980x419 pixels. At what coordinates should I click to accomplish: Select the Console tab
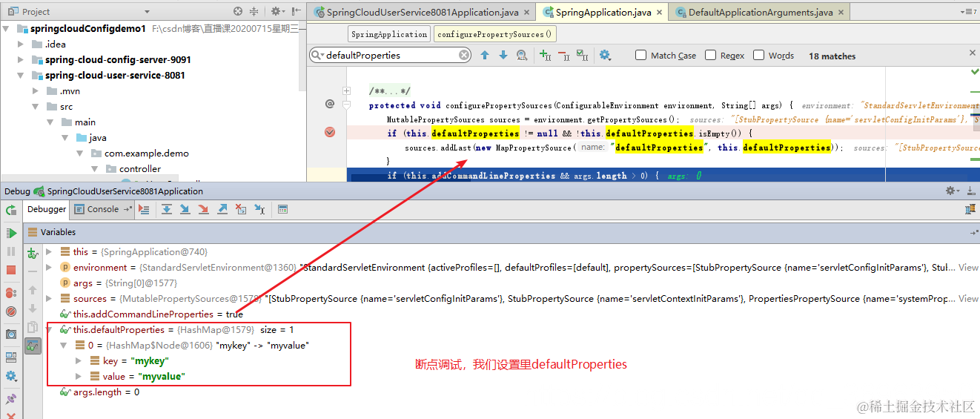tap(103, 209)
